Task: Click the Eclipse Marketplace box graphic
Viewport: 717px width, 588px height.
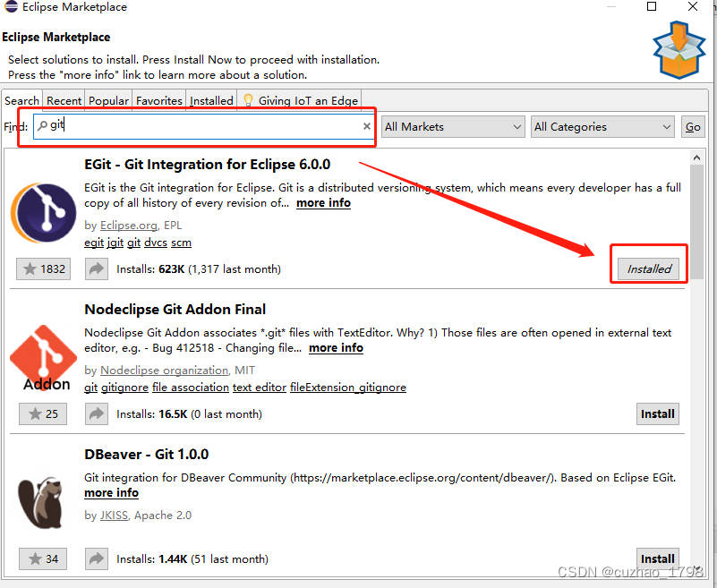Action: click(678, 51)
